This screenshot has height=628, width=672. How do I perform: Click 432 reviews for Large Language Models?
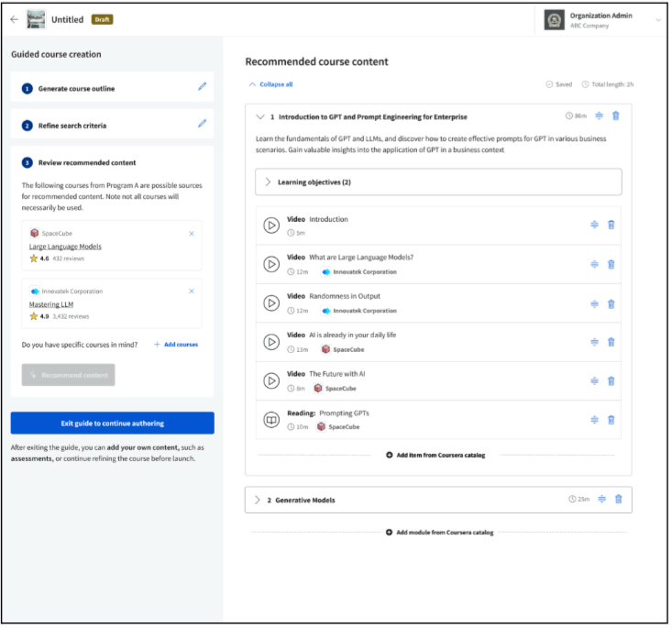coord(69,259)
